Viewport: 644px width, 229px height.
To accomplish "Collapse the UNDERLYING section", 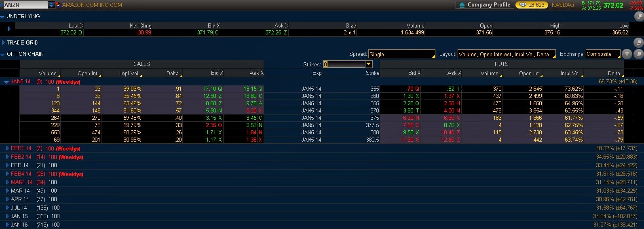I will [x=2, y=17].
